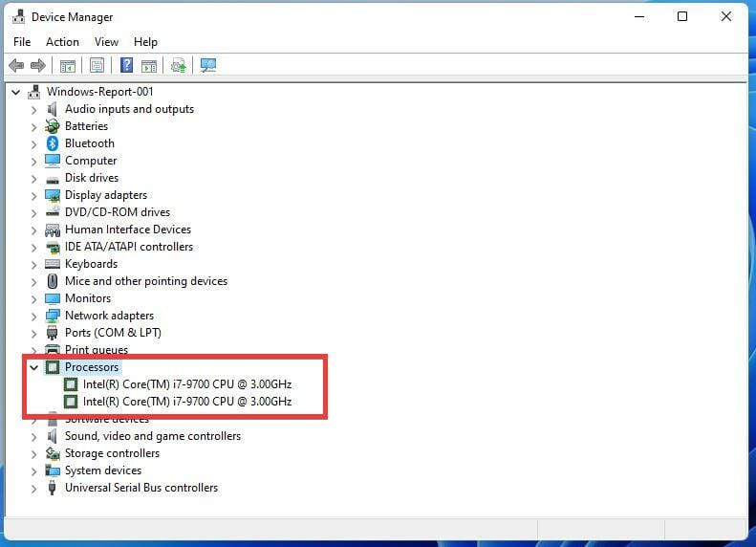Click the blue Help question mark icon

[126, 65]
